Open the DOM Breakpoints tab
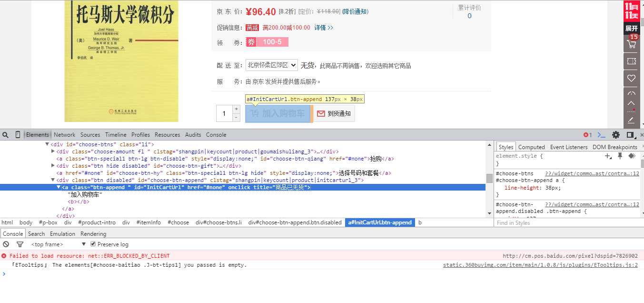 tap(614, 147)
